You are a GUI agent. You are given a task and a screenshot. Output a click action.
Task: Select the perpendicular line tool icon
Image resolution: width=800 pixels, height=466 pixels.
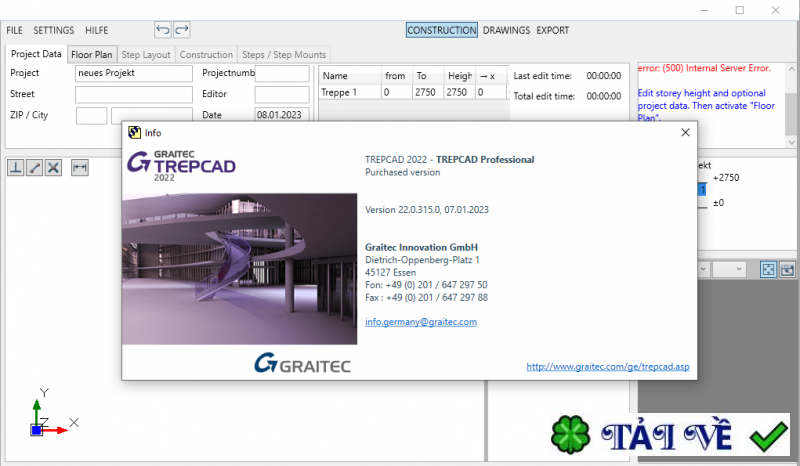point(16,167)
